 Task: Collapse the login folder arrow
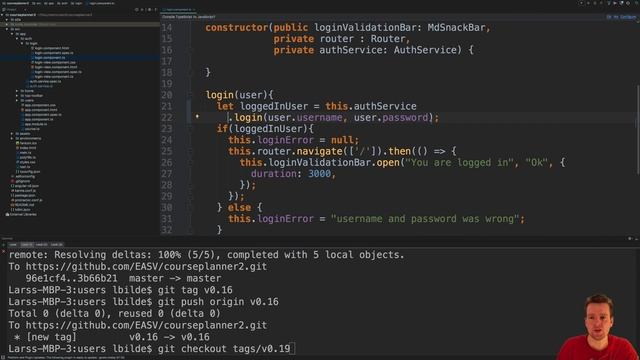[22, 43]
